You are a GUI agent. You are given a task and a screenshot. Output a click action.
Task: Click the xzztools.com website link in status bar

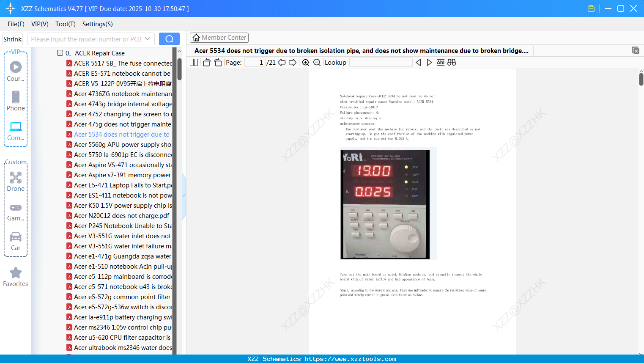(350, 359)
